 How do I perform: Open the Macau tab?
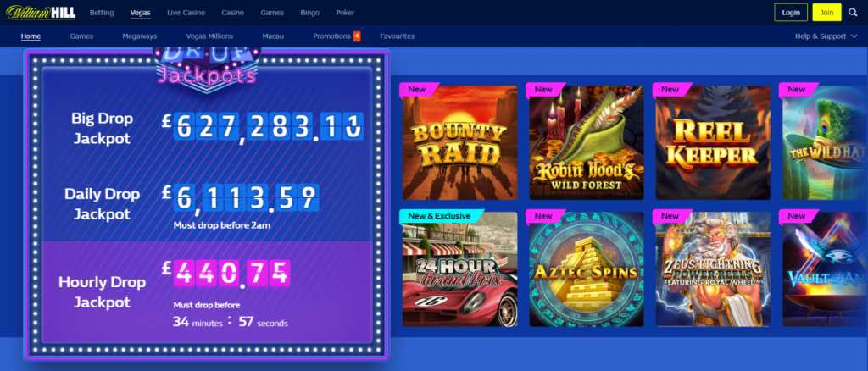point(273,36)
